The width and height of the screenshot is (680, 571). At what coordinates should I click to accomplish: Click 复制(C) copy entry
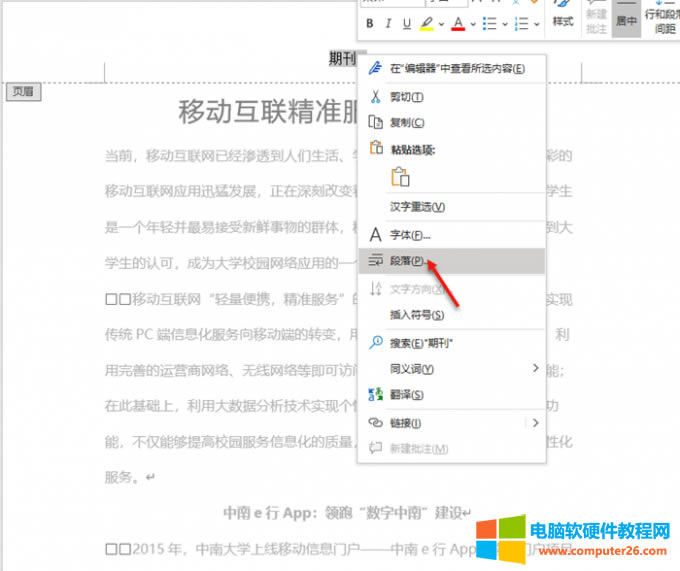coord(406,122)
